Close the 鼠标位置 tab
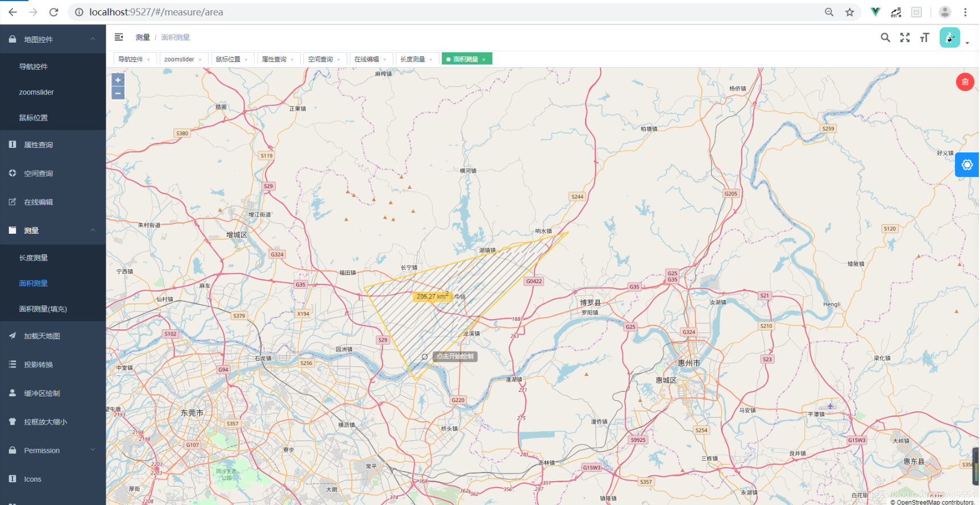This screenshot has width=980, height=505. point(246,60)
